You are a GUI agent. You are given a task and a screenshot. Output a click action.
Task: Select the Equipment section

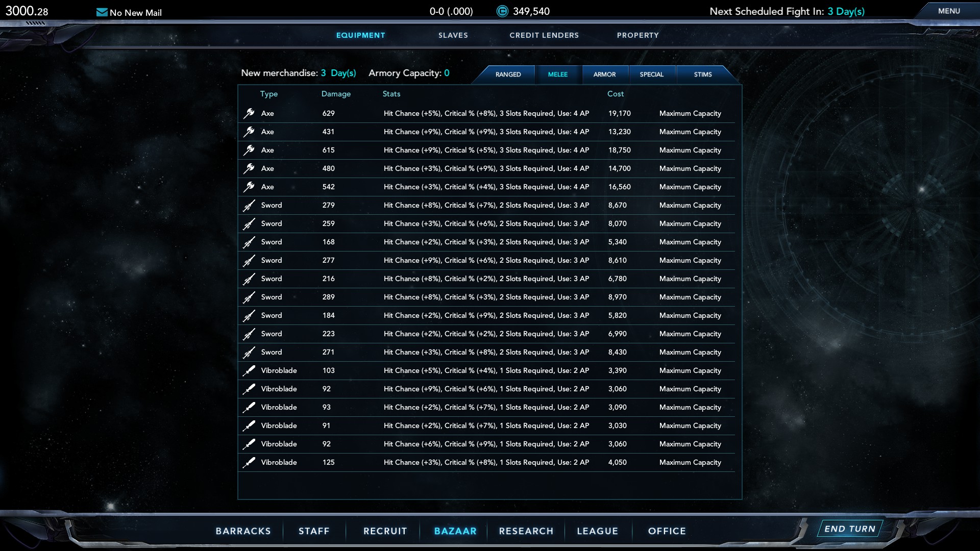(x=361, y=35)
